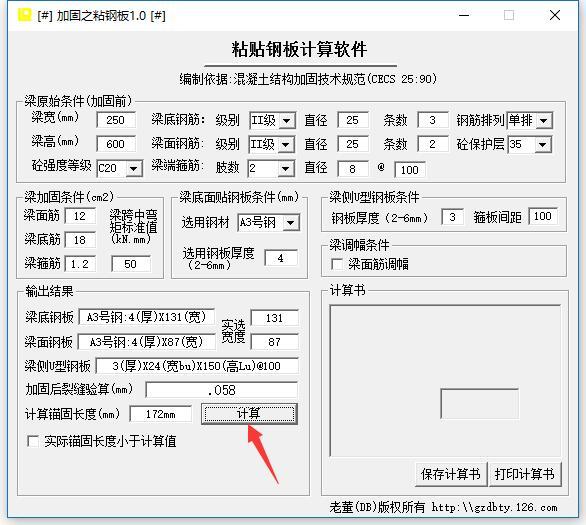Minimize the 加固之粘钢板 window
586x525 pixels.
(464, 15)
